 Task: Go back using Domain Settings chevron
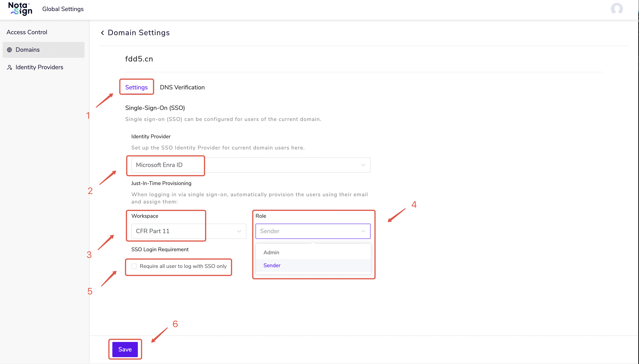pos(102,33)
